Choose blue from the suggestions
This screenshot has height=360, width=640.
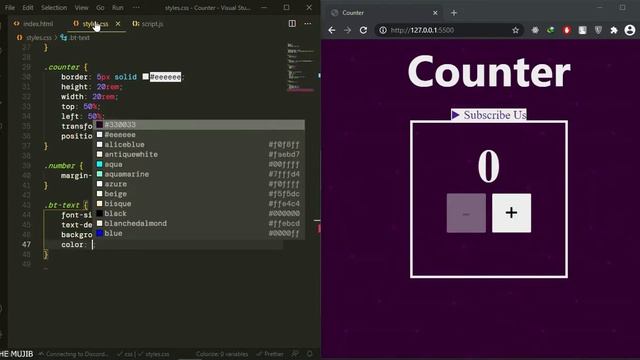tap(200, 233)
